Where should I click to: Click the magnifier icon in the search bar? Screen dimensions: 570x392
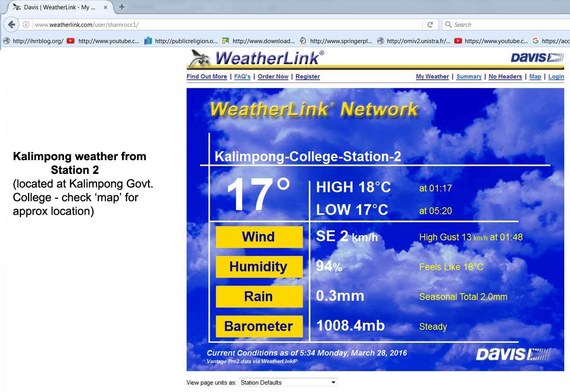449,24
